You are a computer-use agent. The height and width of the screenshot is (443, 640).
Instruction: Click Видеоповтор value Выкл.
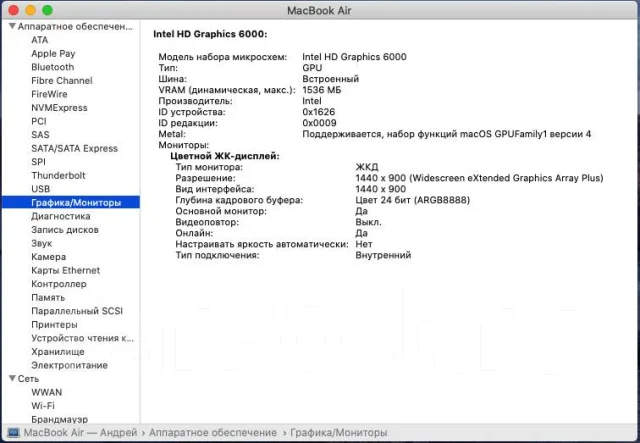click(x=369, y=222)
